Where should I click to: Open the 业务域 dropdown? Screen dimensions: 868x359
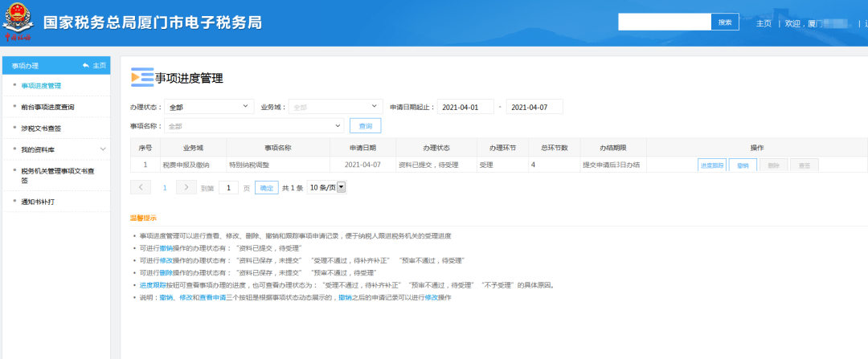(x=336, y=107)
